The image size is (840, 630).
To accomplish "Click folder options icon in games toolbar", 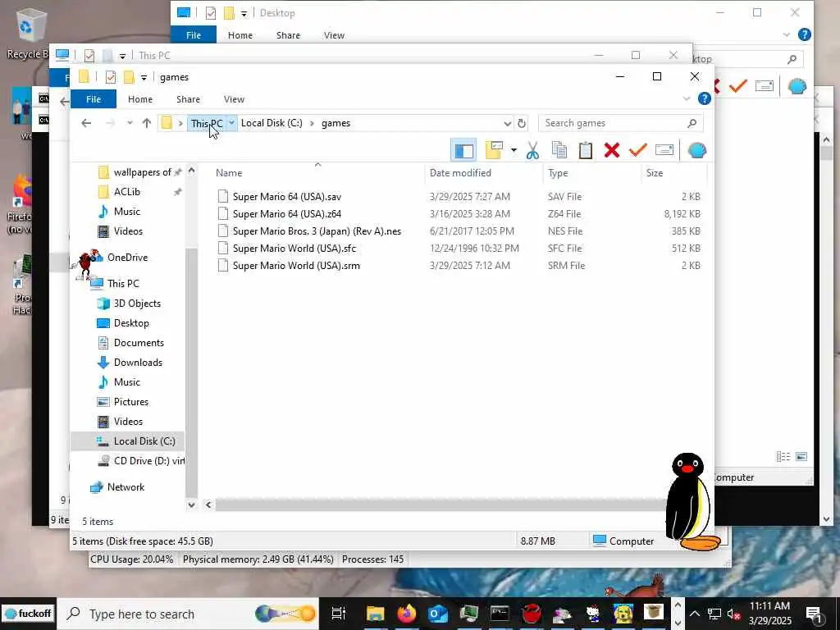I will pos(493,151).
